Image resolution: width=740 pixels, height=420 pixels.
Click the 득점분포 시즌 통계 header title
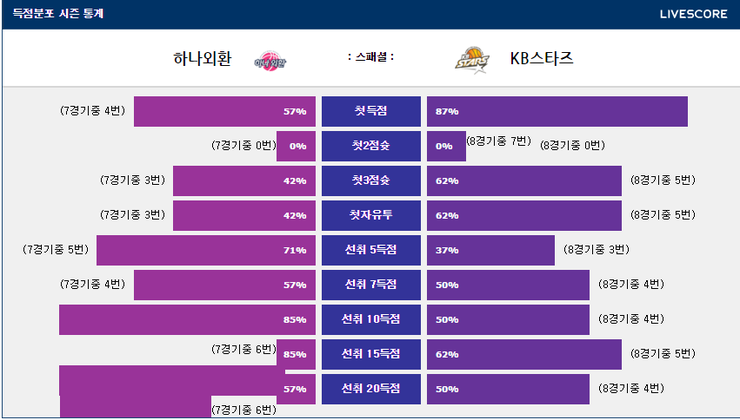pos(58,14)
